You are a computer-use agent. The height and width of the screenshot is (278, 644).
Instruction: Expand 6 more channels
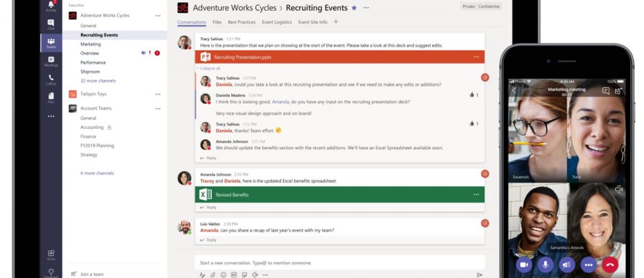pyautogui.click(x=97, y=174)
